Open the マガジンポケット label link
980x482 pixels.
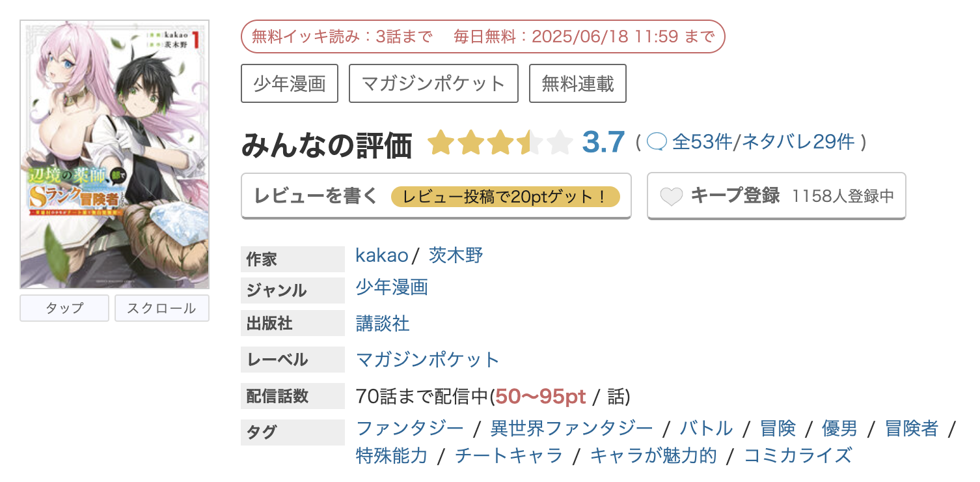coord(428,359)
